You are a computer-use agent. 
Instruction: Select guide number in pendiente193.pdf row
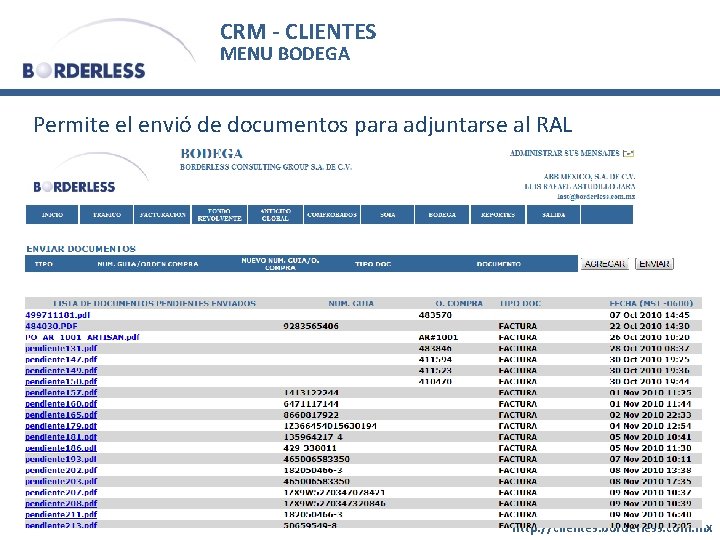tap(316, 459)
